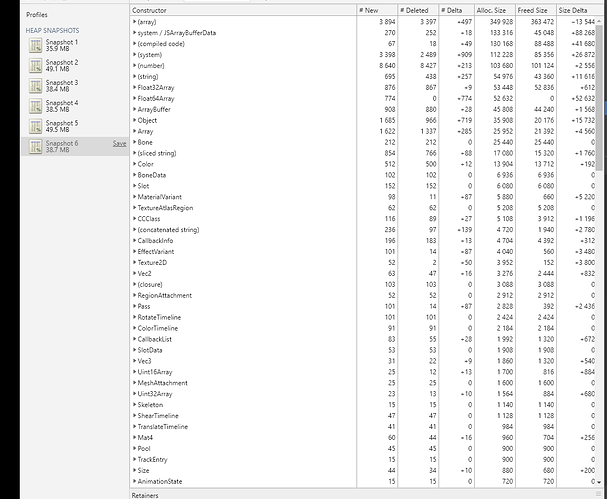Select the Snapshot 1 35.9 MB entry

point(75,45)
